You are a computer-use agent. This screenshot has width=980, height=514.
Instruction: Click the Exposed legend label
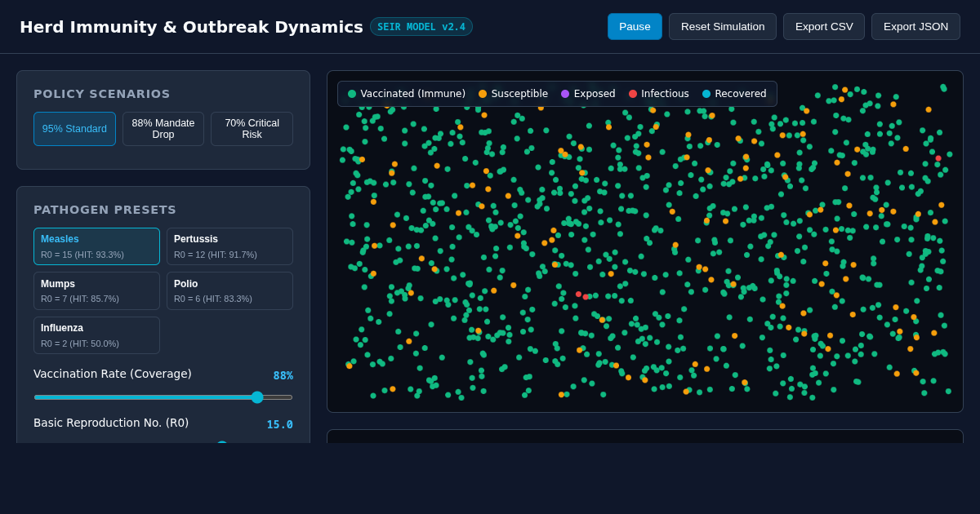pos(595,94)
